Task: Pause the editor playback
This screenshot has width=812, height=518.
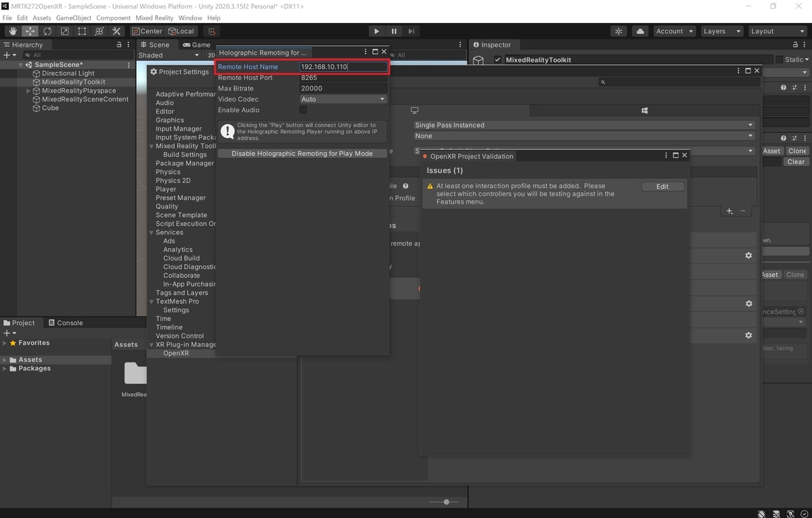Action: [x=394, y=31]
